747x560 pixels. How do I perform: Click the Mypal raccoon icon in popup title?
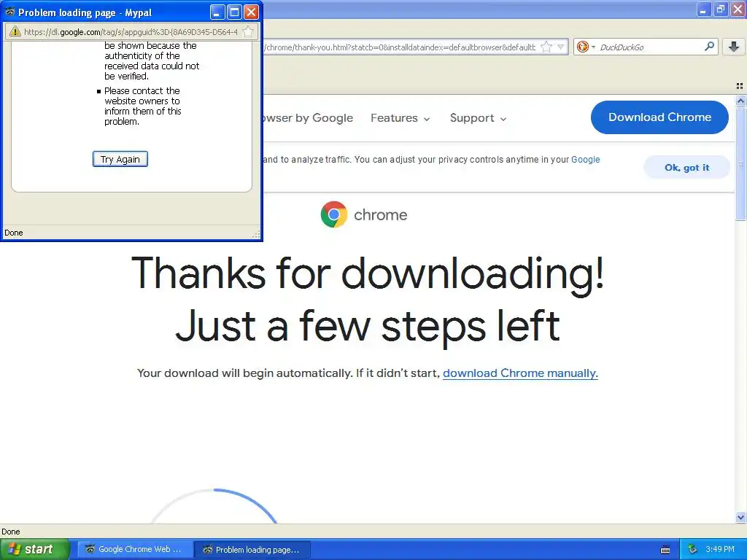click(x=9, y=12)
